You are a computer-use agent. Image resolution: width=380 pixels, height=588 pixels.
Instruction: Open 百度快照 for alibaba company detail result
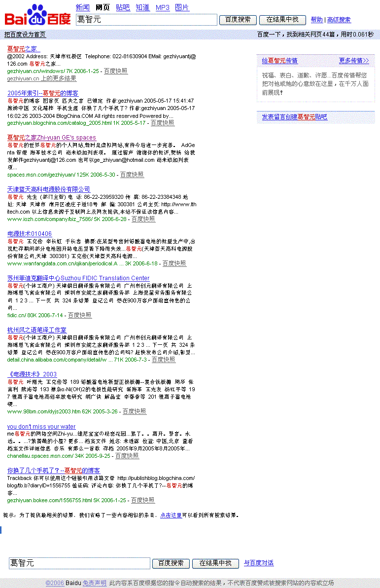pyautogui.click(x=164, y=360)
